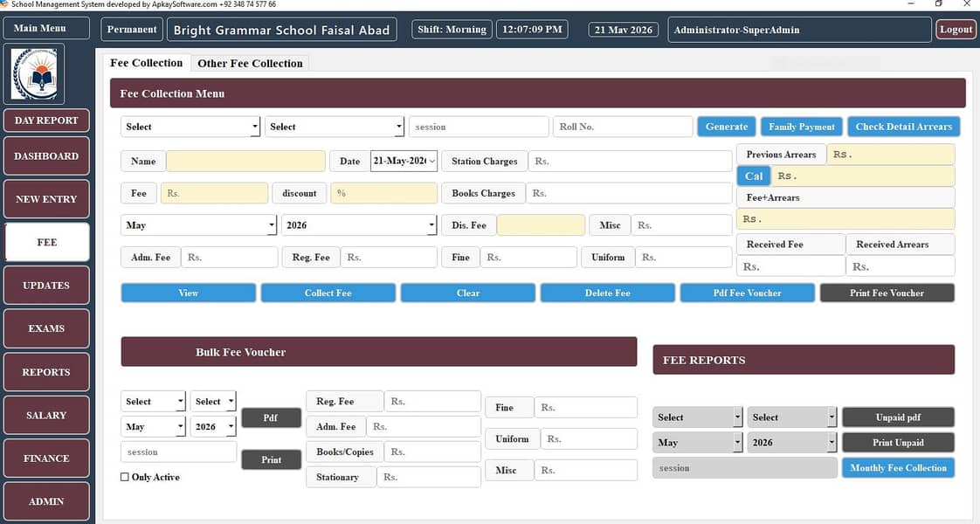This screenshot has width=980, height=524.
Task: Click Print Fee Voucher button
Action: click(x=887, y=293)
